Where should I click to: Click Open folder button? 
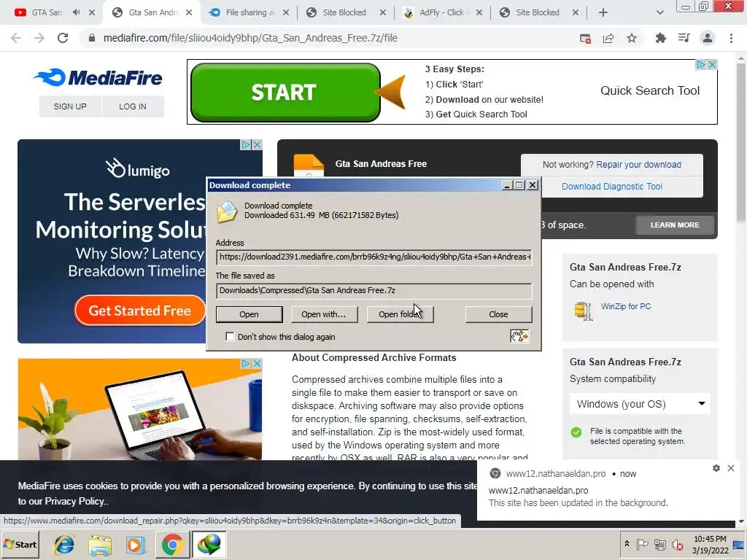(400, 314)
